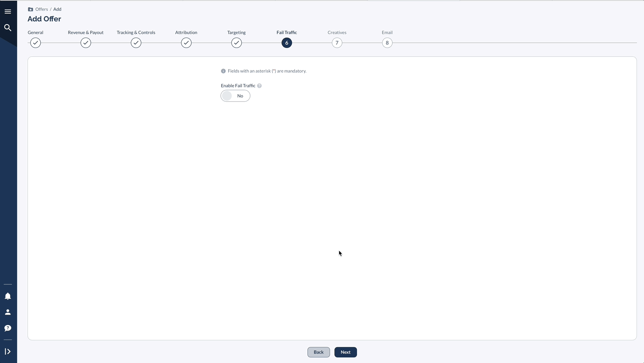The width and height of the screenshot is (644, 363).
Task: Open help using the question mark icon
Action: coord(7,328)
